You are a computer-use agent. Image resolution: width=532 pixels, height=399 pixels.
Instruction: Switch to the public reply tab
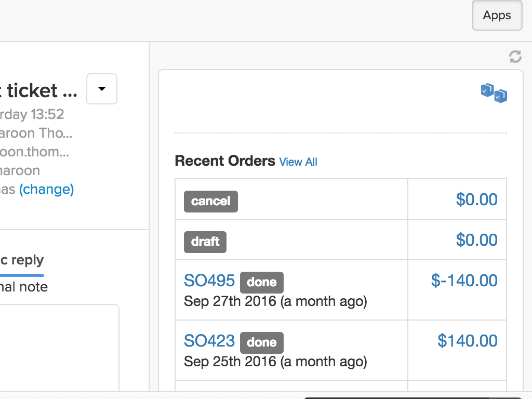coord(22,261)
